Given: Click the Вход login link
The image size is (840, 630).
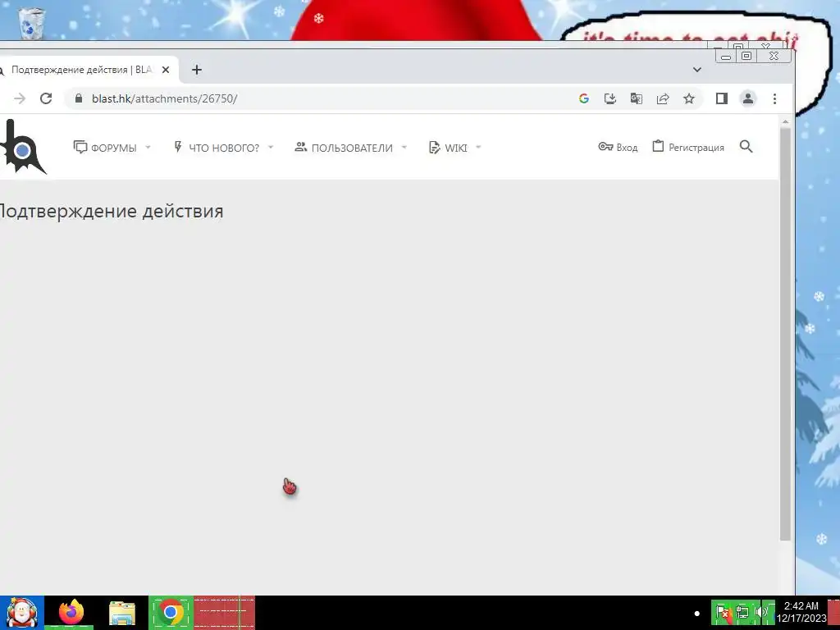Looking at the screenshot, I should [x=618, y=148].
